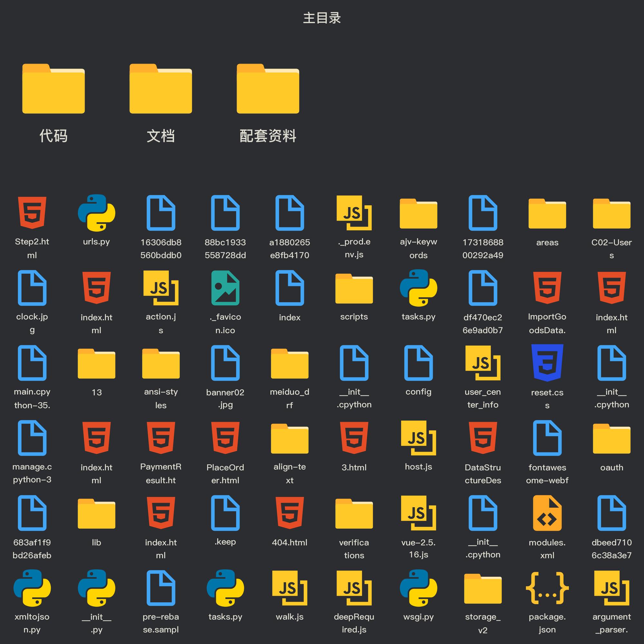Open the vue-2.5.16.js file
Viewport: 644px width, 644px height.
419,513
